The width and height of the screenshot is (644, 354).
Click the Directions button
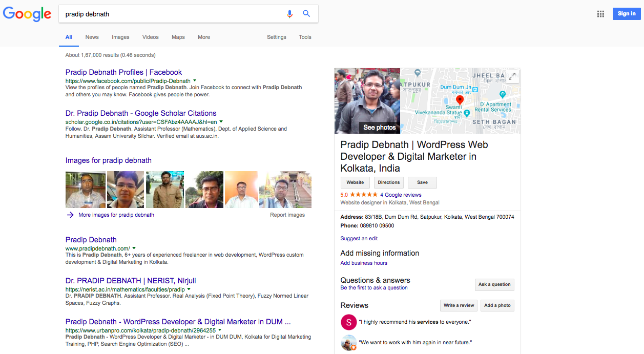point(389,182)
